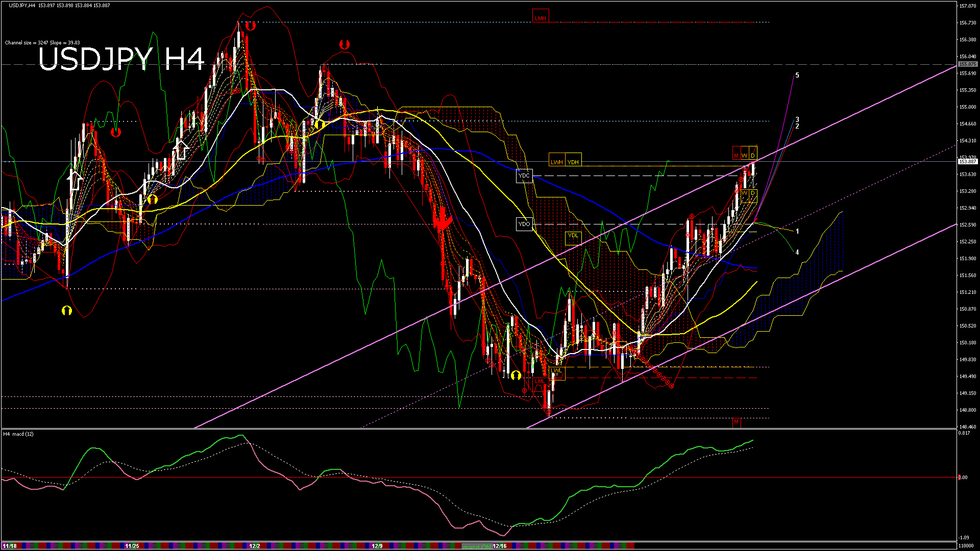The height and width of the screenshot is (551, 980).
Task: Click the yellow up-arrow marker beside LML label
Action: [516, 375]
